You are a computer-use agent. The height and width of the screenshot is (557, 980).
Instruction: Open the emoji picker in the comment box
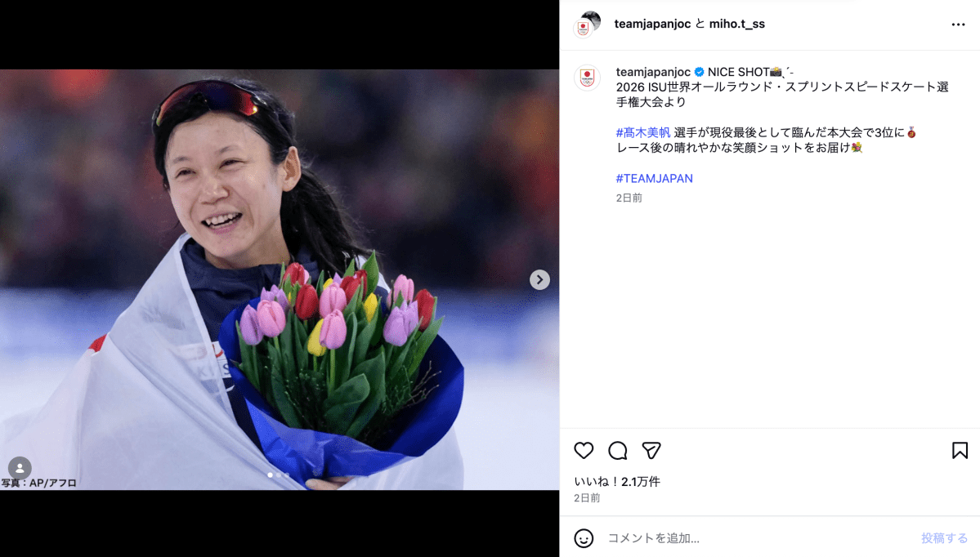(x=584, y=537)
